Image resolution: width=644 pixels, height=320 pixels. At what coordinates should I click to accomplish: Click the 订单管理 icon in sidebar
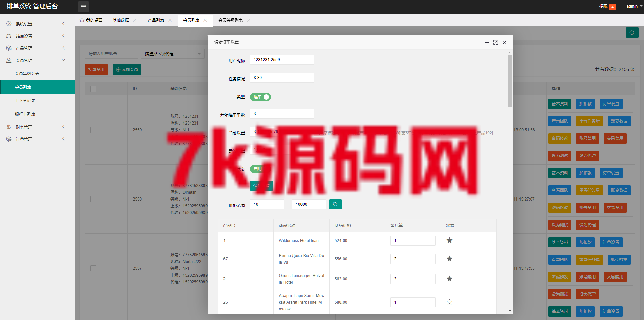[9, 139]
